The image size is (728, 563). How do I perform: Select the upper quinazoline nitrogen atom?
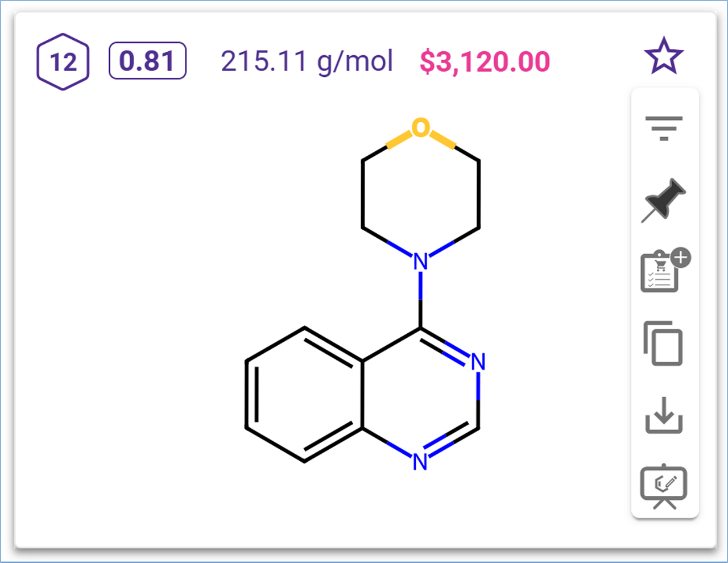pos(478,362)
